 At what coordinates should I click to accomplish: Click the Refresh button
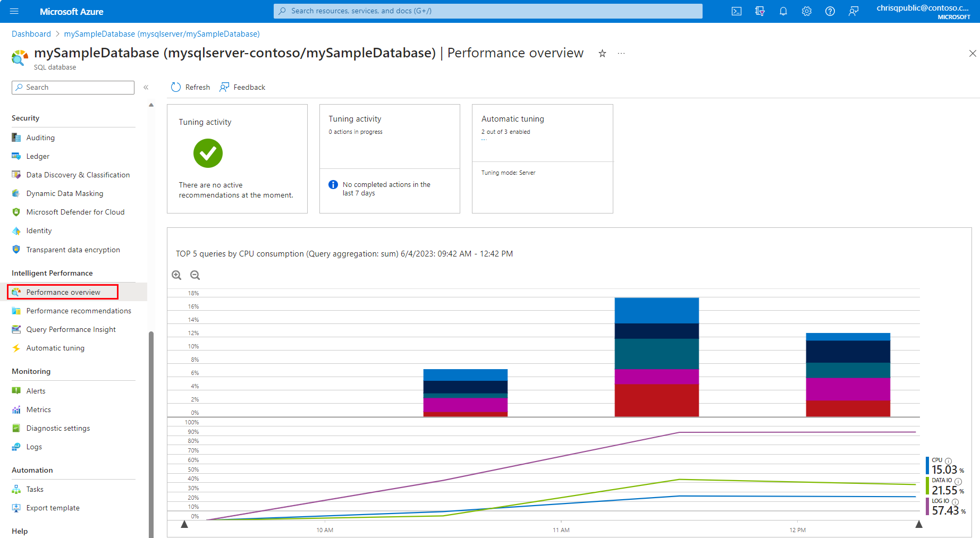click(x=190, y=87)
